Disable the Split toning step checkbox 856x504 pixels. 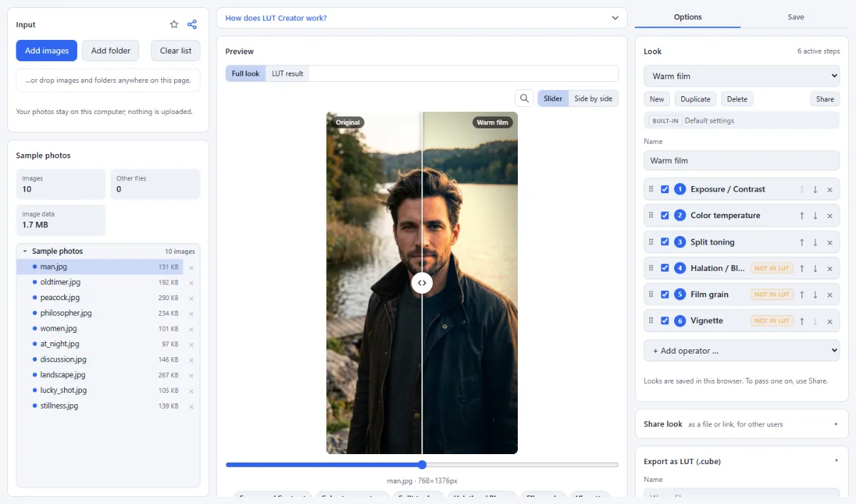(665, 242)
